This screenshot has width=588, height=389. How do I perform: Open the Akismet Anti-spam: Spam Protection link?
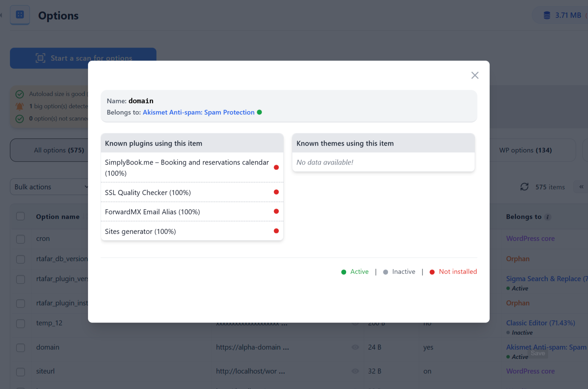coord(199,112)
